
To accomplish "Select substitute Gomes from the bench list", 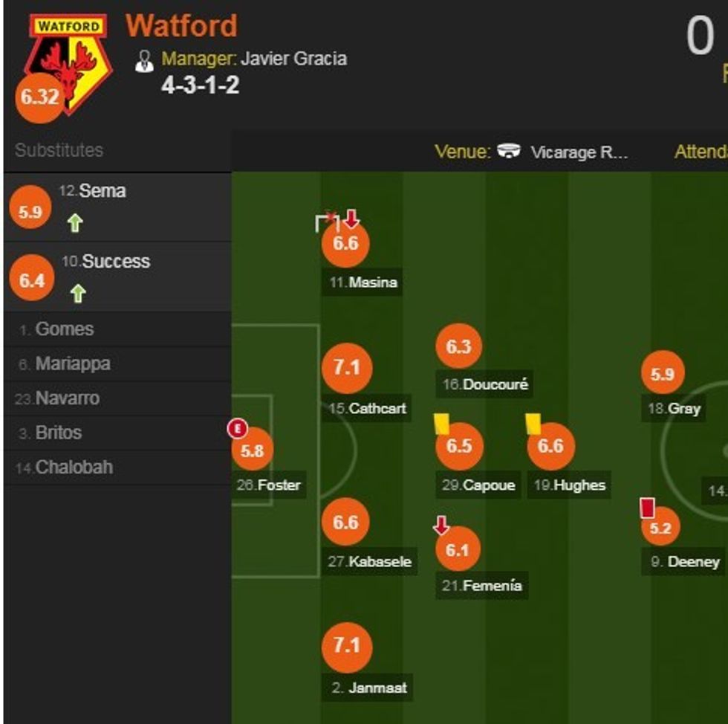I will (x=65, y=329).
